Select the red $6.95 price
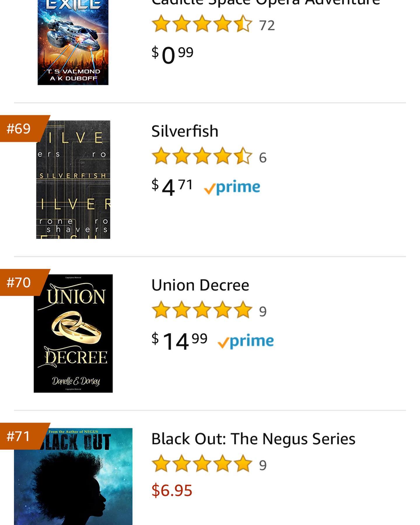Image resolution: width=420 pixels, height=525 pixels. (172, 490)
